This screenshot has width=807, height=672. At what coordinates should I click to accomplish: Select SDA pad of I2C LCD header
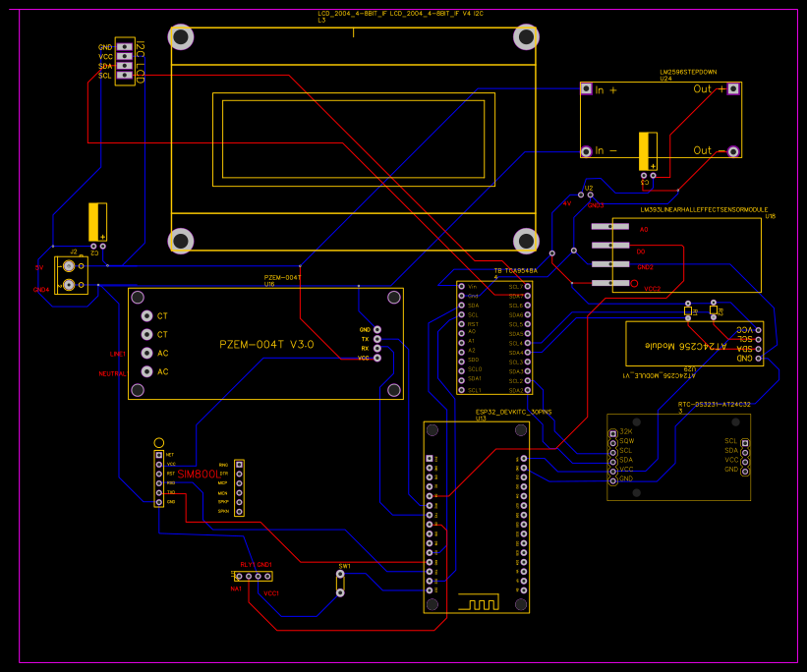[x=125, y=66]
